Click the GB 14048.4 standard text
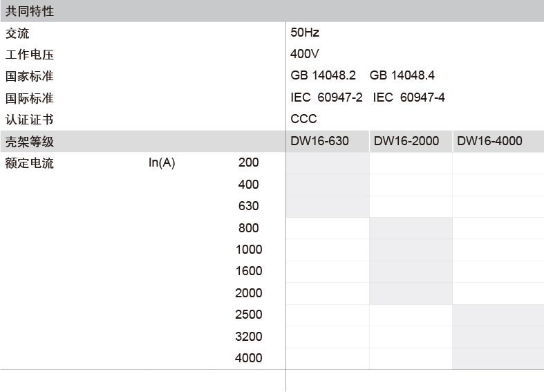This screenshot has width=544, height=392. (402, 76)
